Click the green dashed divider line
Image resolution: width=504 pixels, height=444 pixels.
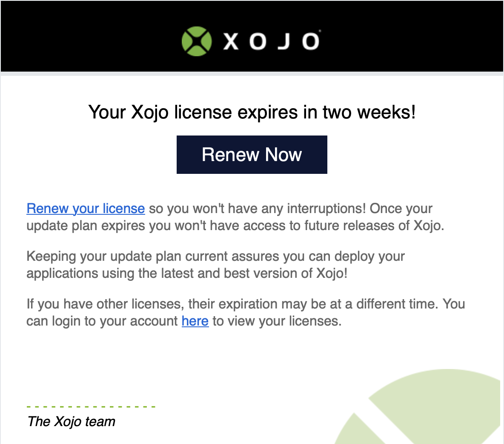click(x=91, y=407)
